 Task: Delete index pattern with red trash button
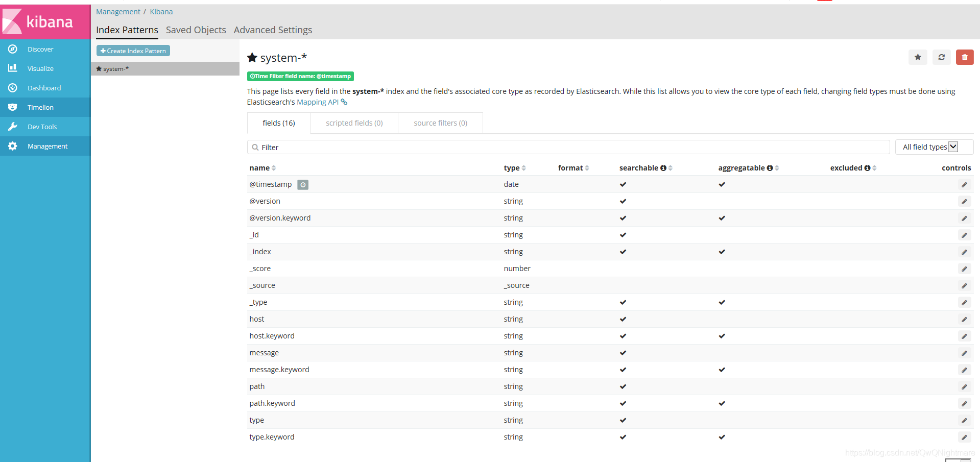[x=965, y=57]
